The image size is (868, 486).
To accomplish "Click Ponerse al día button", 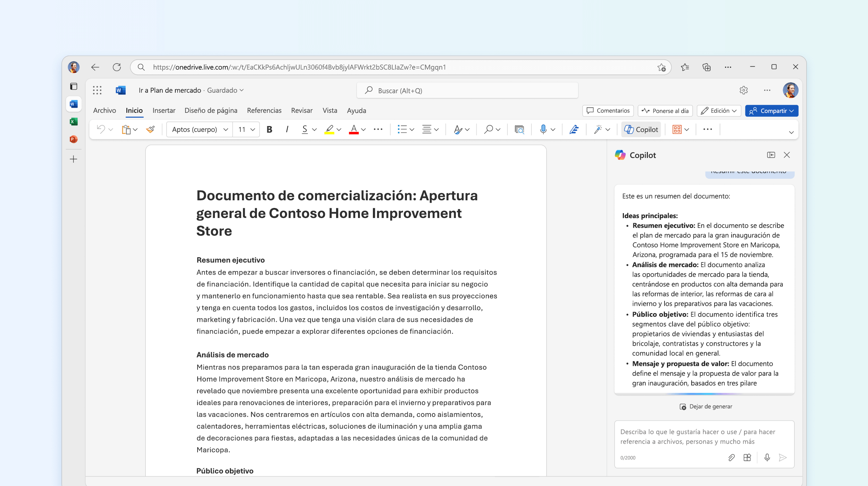I will (x=665, y=111).
